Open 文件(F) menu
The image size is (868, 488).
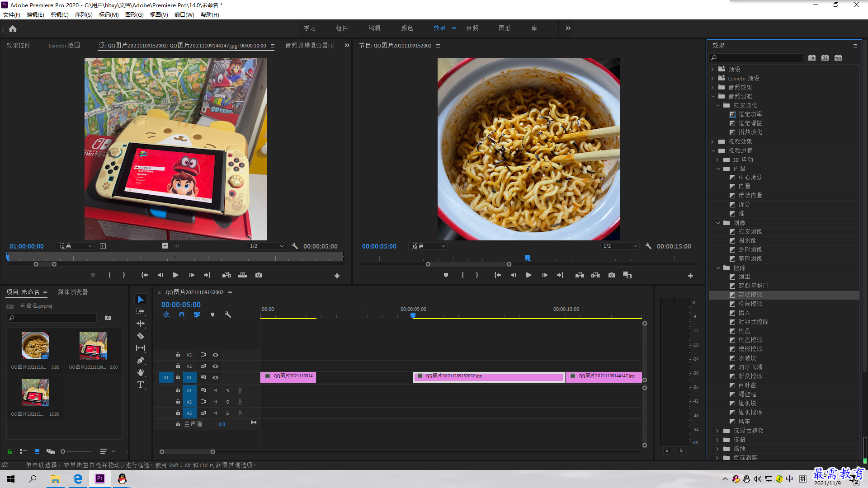(x=12, y=15)
